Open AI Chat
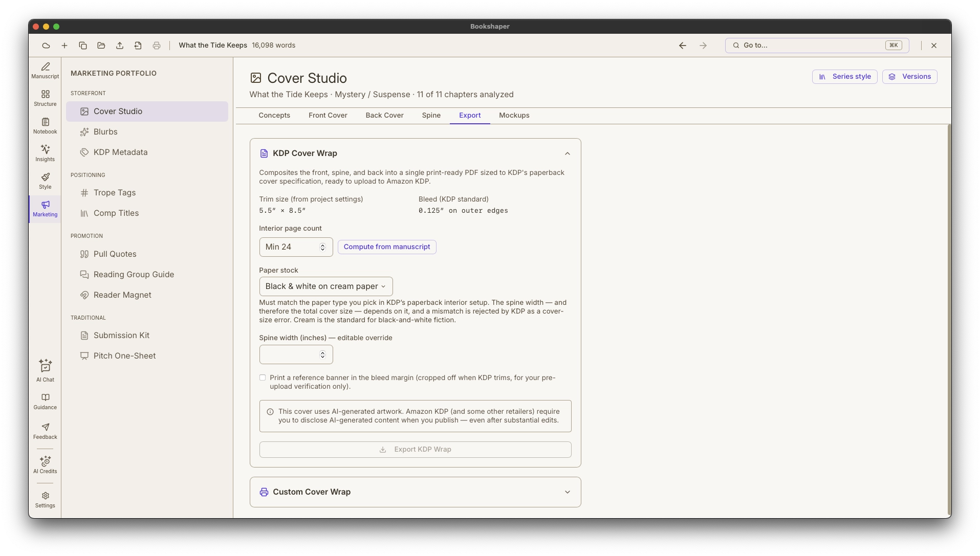The width and height of the screenshot is (980, 556). [45, 371]
